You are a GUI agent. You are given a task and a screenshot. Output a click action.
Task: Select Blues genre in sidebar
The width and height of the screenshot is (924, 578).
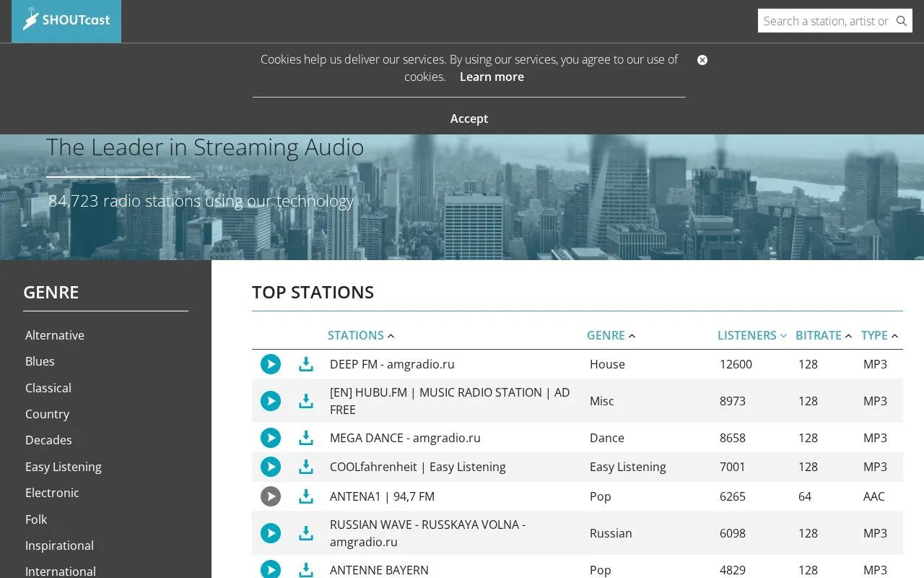point(40,361)
